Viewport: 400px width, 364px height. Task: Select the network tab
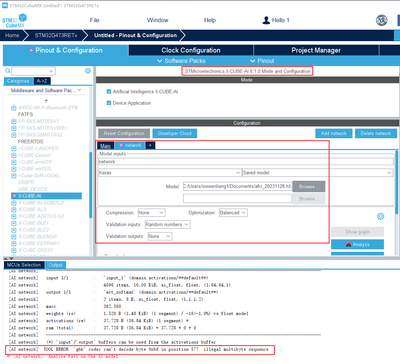coord(130,145)
